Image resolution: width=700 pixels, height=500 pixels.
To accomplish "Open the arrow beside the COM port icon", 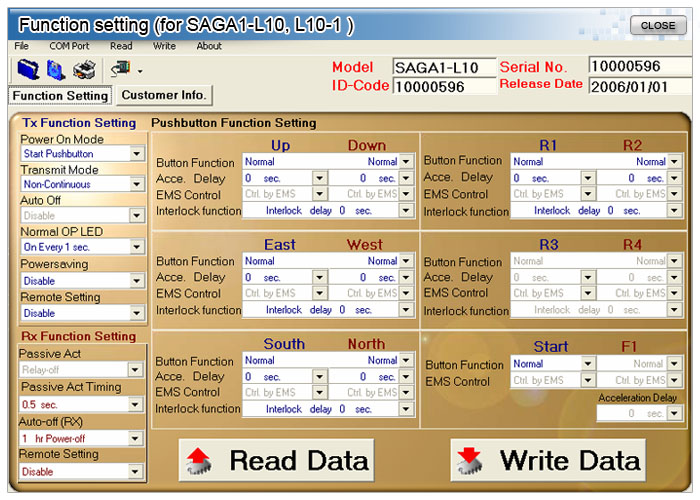I will pos(141,71).
